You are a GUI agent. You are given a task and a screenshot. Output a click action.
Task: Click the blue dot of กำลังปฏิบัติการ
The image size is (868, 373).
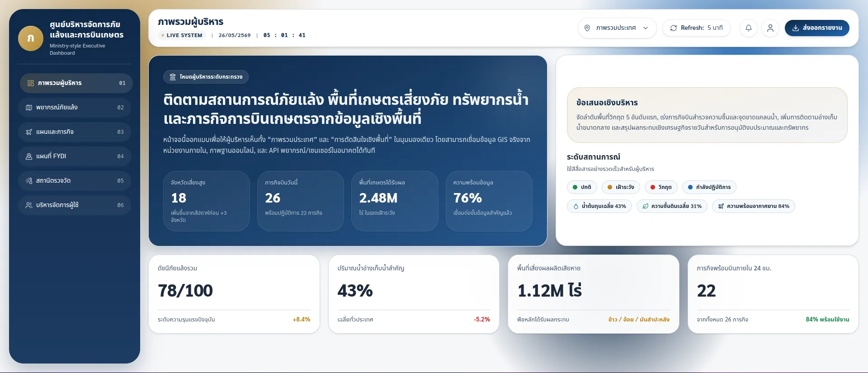click(x=690, y=187)
